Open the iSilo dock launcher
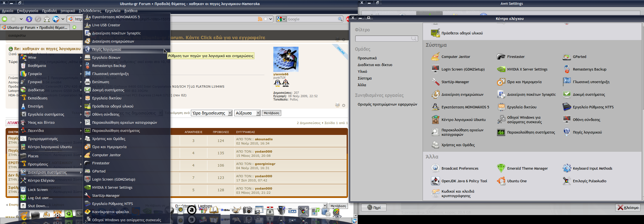The image size is (644, 224). click(x=225, y=210)
